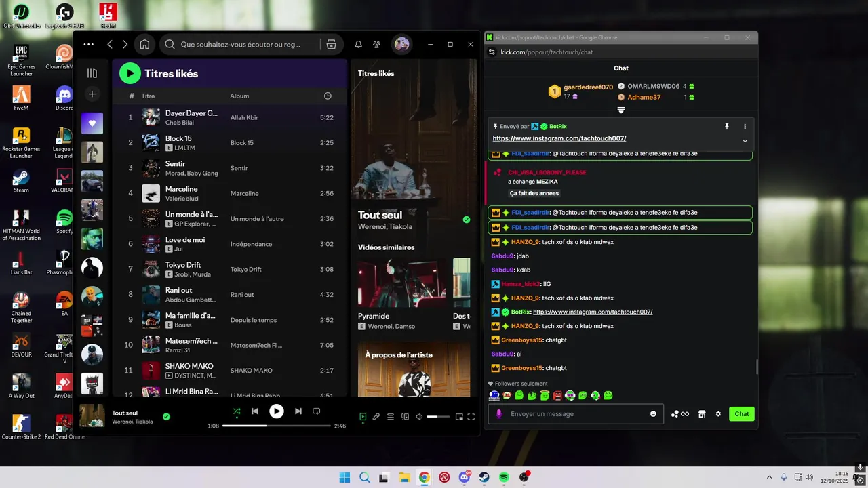The height and width of the screenshot is (488, 868).
Task: Send message with the green Chat button
Action: [742, 414]
